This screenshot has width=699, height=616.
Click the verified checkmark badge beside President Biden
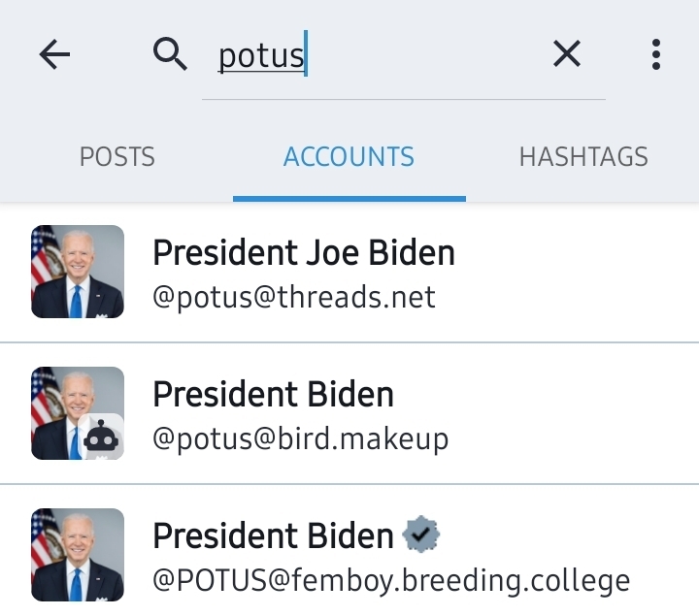[420, 535]
